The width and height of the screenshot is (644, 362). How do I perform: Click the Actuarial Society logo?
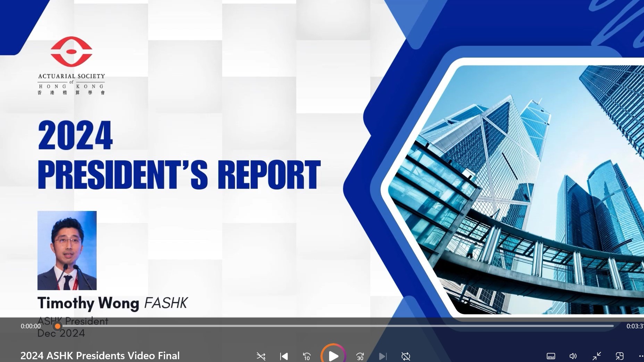click(x=71, y=66)
